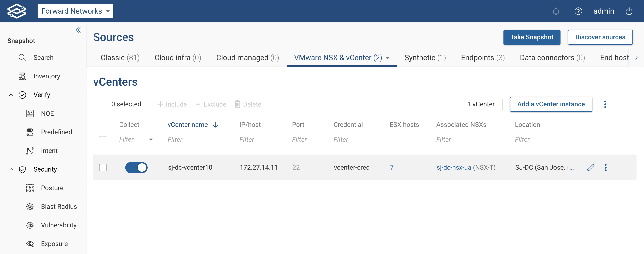644x254 pixels.
Task: Select NQE under Verify
Action: (47, 113)
